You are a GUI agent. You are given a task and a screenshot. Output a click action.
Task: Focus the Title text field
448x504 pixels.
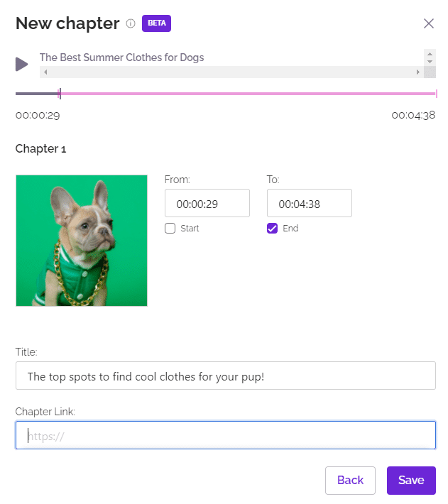(225, 376)
